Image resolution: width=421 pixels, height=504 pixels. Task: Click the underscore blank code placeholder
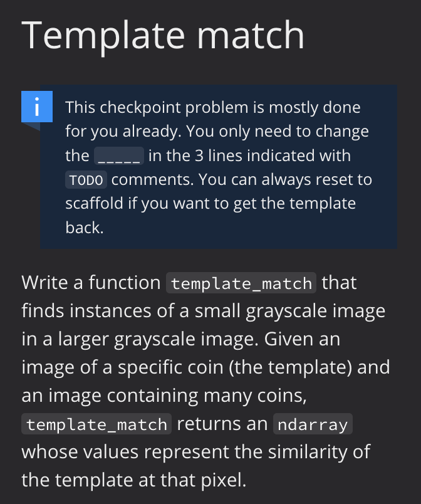[119, 156]
